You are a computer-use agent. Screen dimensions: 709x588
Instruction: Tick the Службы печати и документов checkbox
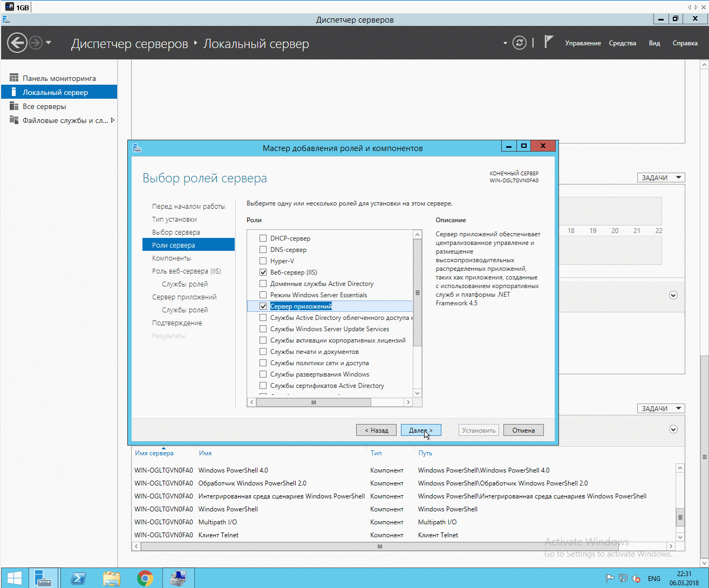pos(263,351)
